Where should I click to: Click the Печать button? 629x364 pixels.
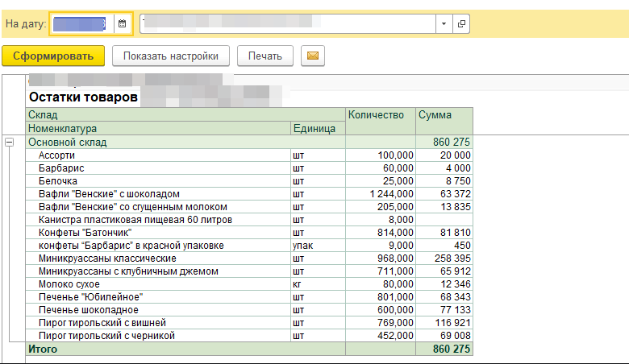click(265, 56)
